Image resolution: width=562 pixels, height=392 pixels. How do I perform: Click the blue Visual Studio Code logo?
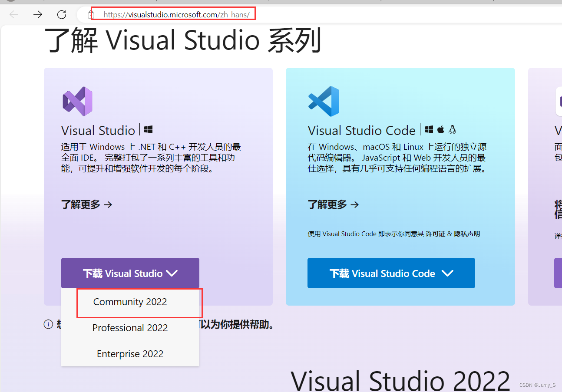(x=324, y=101)
